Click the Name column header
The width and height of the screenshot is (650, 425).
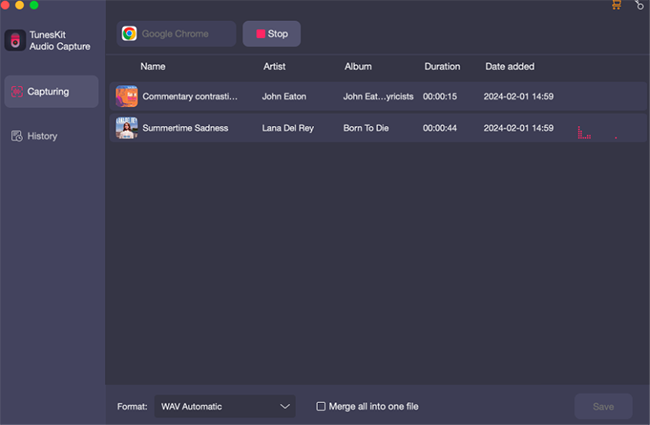point(153,66)
